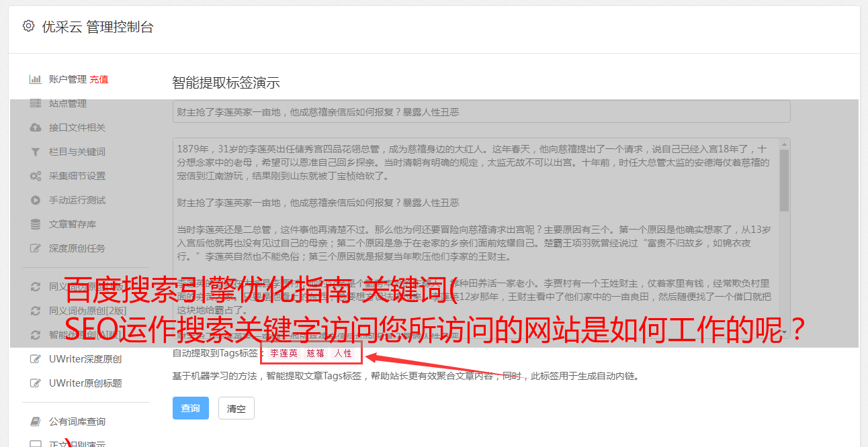Click the blue 查询 button
Screen dimensions: 868x447
click(191, 408)
